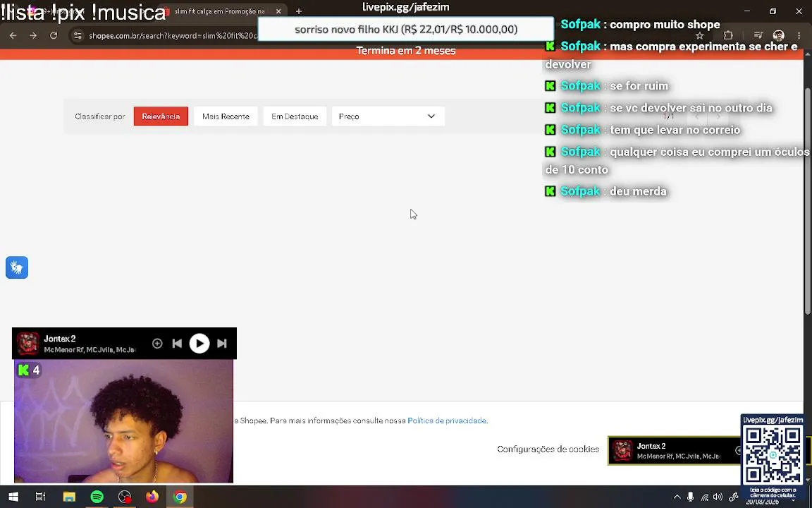Screen dimensions: 812x508
Task: Click chat message 'deu merda'
Action: pos(638,191)
